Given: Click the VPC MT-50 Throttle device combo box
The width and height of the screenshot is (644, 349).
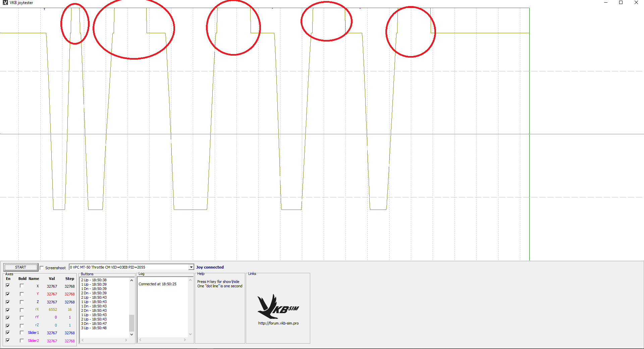Looking at the screenshot, I should click(131, 267).
